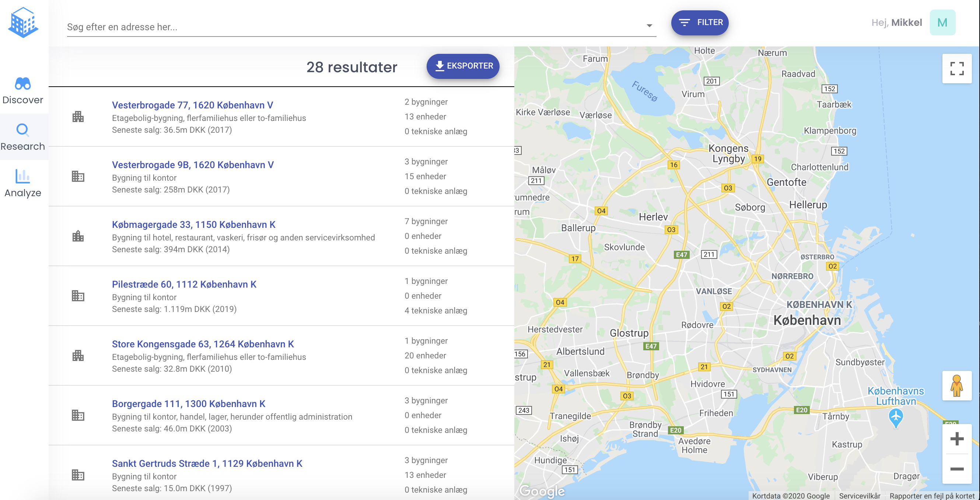Screen dimensions: 980x500
Task: Click the building logo icon
Action: [x=23, y=22]
